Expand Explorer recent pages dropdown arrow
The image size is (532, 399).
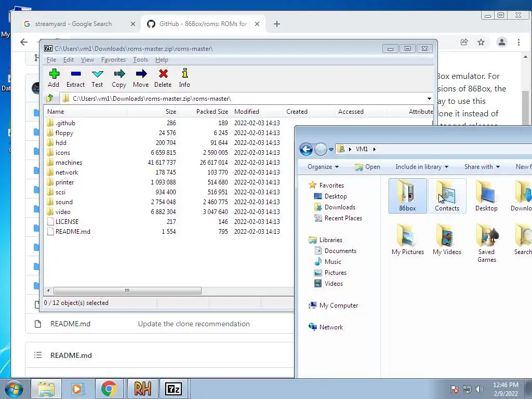(x=331, y=149)
